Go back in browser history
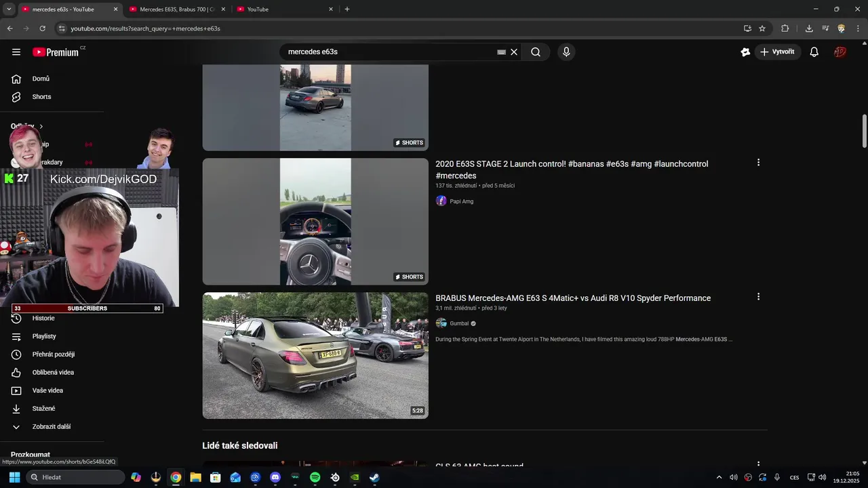 tap(9, 28)
